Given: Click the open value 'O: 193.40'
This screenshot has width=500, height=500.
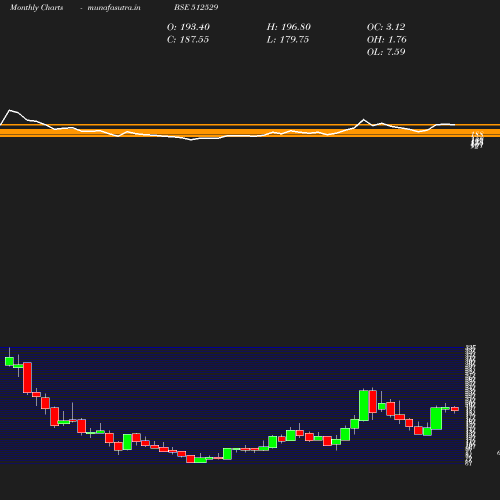Looking at the screenshot, I should 188,27.
